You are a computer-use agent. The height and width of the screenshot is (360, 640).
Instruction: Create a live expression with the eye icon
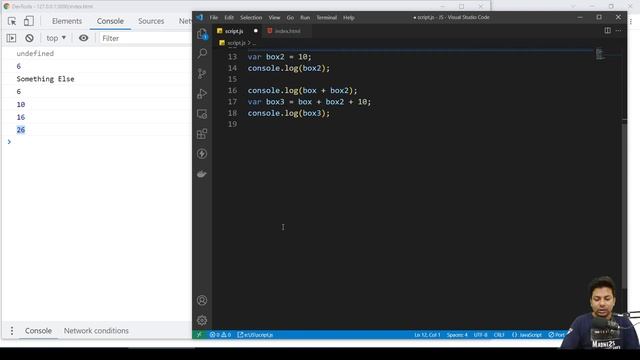(83, 38)
